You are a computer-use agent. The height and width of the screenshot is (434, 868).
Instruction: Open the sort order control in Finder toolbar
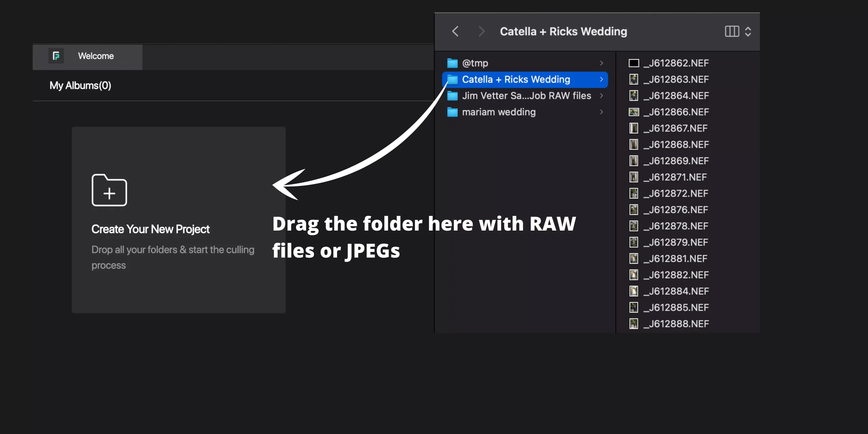point(748,32)
